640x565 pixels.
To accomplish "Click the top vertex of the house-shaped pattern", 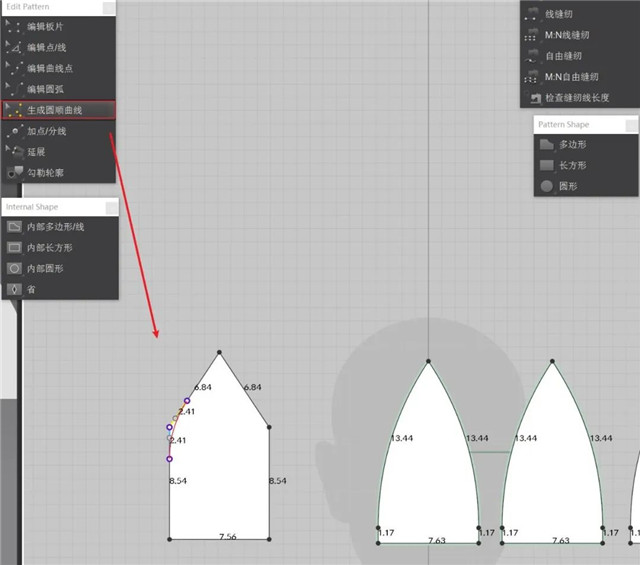I will pyautogui.click(x=220, y=352).
